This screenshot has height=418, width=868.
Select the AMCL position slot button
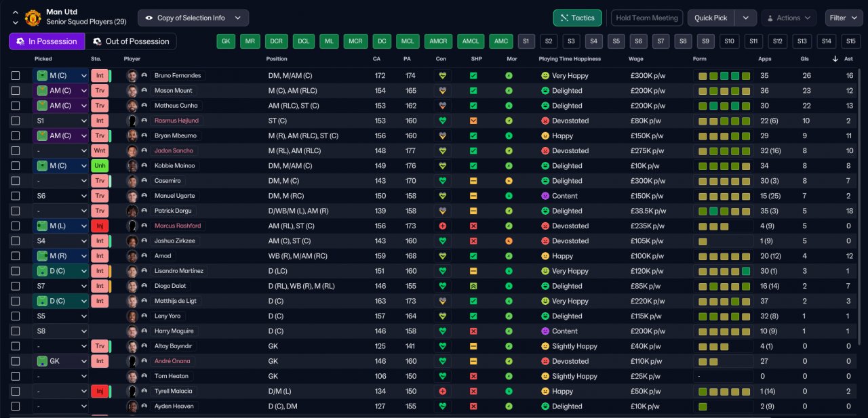click(471, 41)
